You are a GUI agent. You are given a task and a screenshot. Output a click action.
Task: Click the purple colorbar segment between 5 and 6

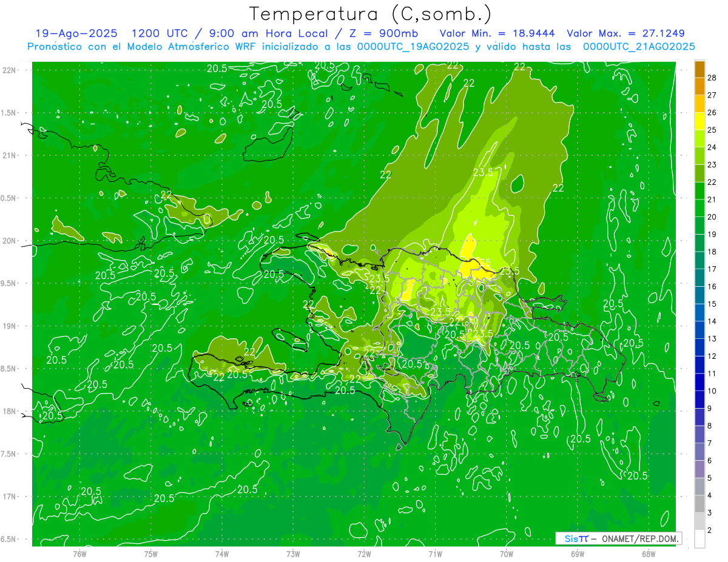pyautogui.click(x=699, y=469)
